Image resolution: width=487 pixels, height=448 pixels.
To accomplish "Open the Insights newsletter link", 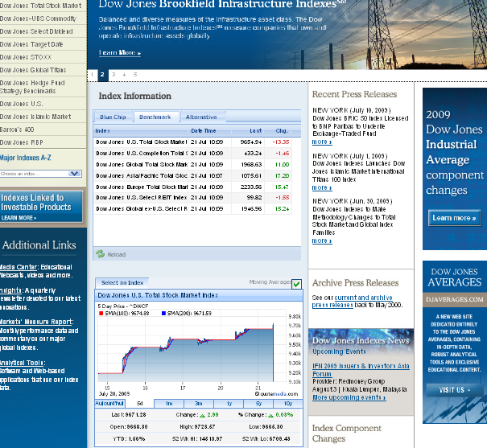I will (11, 290).
